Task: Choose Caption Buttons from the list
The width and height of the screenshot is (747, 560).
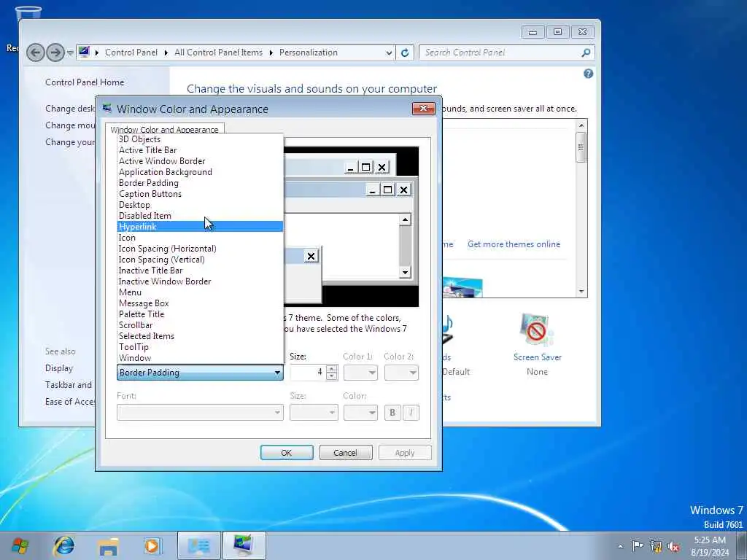Action: (200, 194)
